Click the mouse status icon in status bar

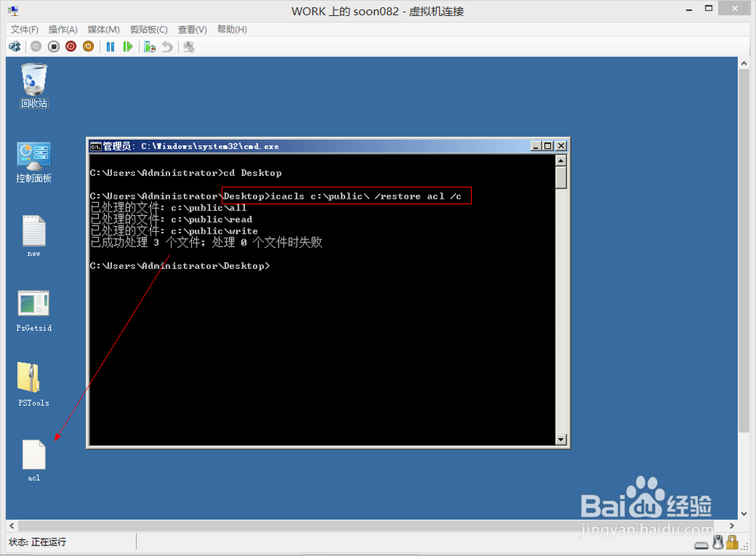(x=718, y=542)
